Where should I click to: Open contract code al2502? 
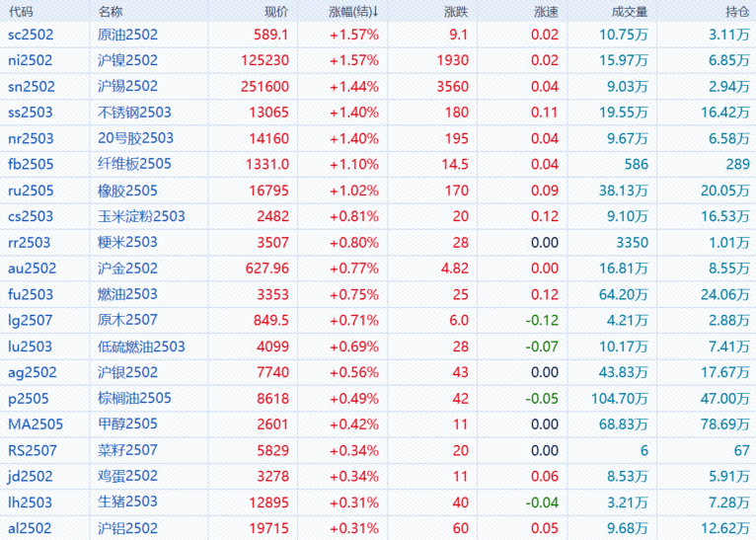click(x=30, y=528)
